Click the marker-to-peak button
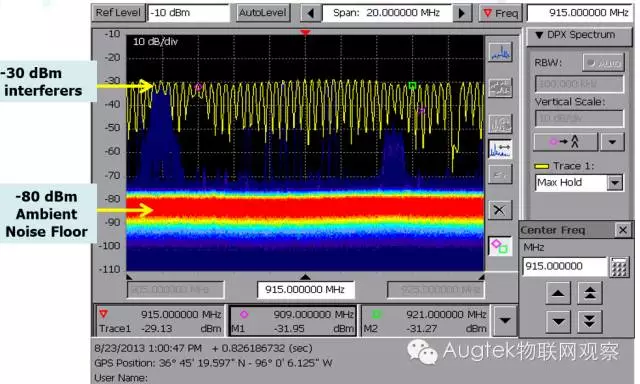 (566, 142)
